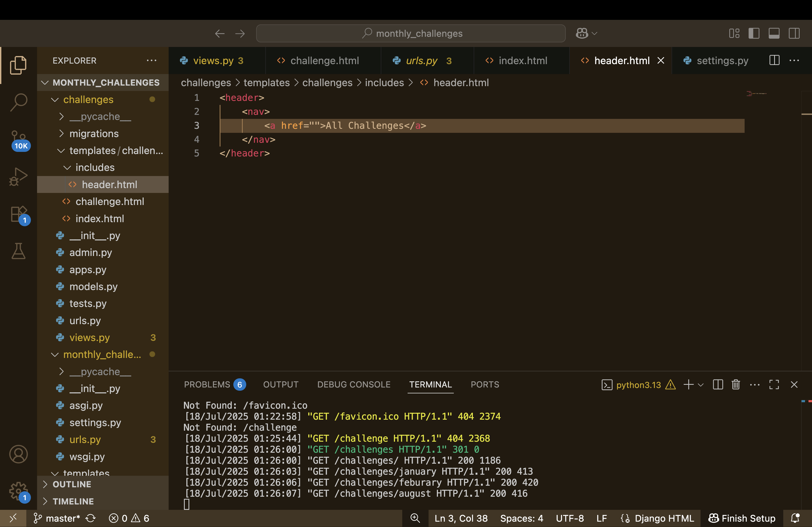Collapse the includes folder
This screenshot has height=527, width=812.
click(102, 168)
